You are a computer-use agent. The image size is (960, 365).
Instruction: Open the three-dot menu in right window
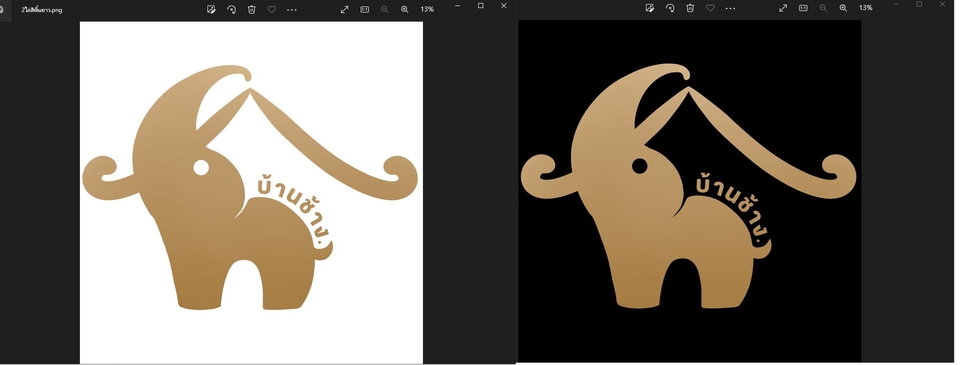pyautogui.click(x=730, y=8)
